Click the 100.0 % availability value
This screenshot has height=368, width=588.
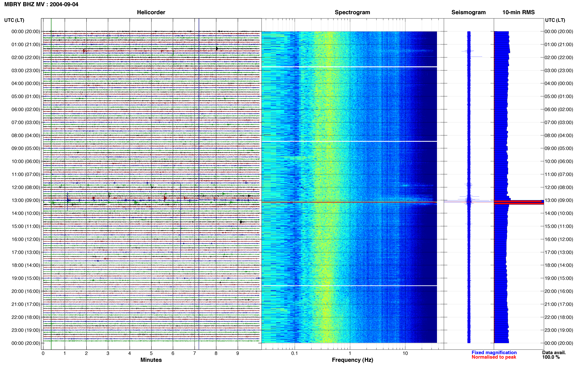click(x=551, y=357)
